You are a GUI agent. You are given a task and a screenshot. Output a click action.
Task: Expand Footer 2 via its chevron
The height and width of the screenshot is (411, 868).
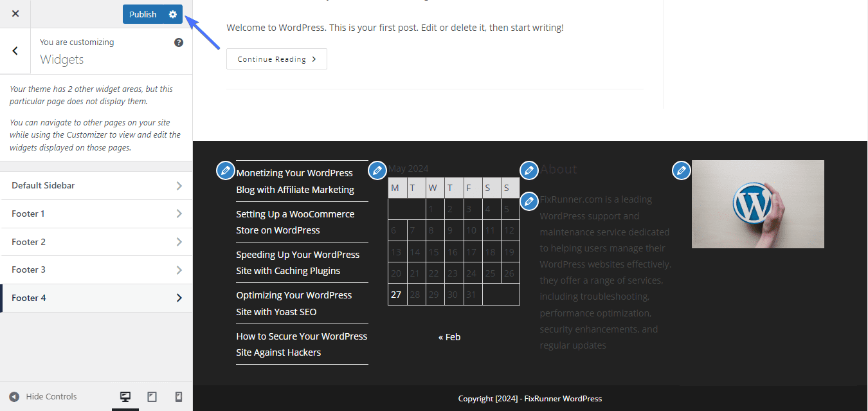(x=179, y=242)
